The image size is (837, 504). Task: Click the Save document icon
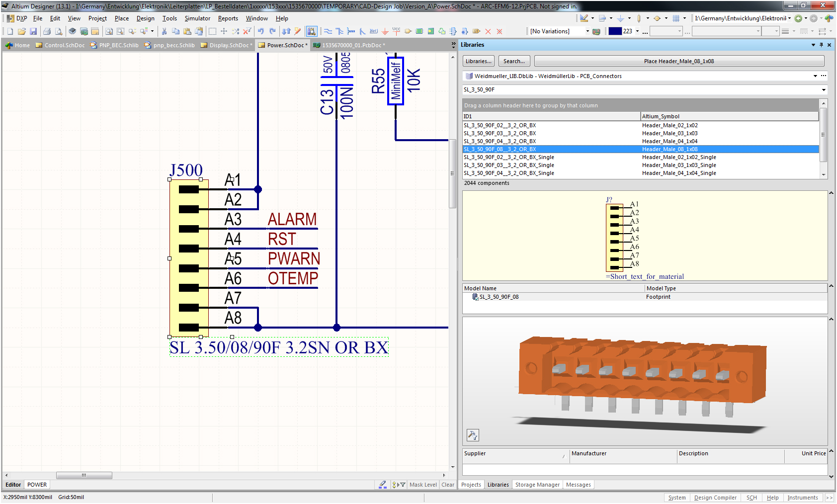pos(33,31)
